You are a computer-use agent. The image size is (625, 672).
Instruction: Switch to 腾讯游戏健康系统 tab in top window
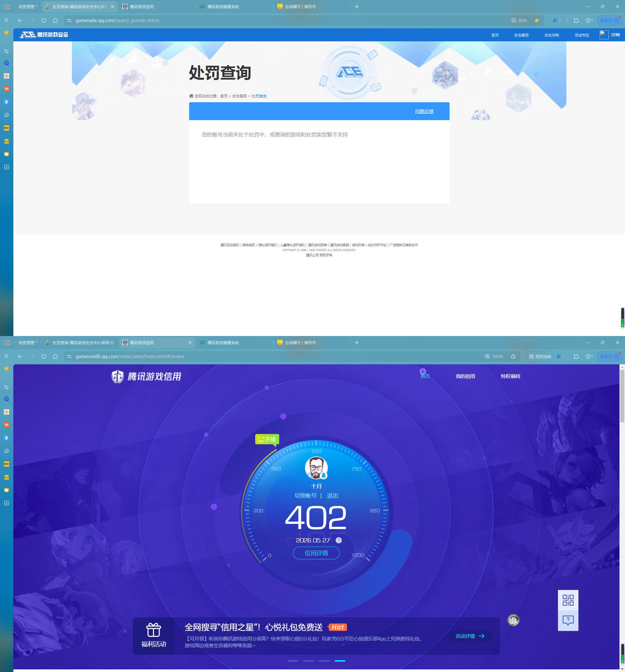click(x=235, y=7)
